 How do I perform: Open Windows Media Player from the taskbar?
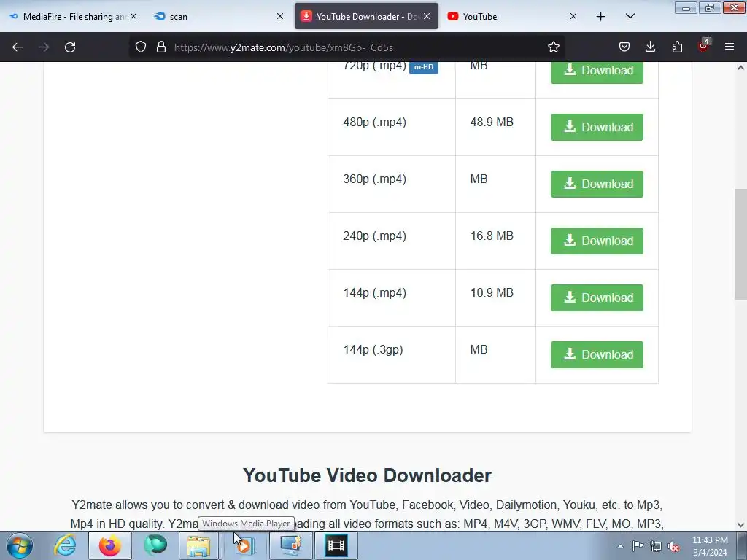[244, 545]
